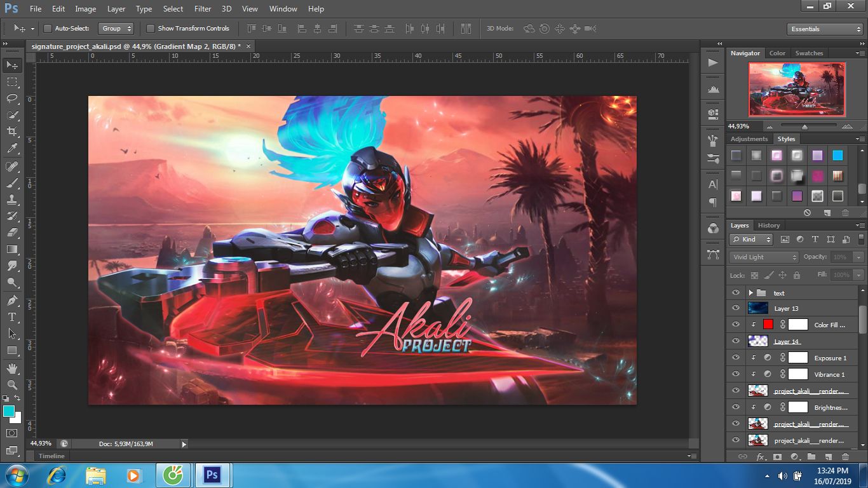Image resolution: width=868 pixels, height=488 pixels.
Task: Filter layers by pixel layers
Action: pos(785,240)
